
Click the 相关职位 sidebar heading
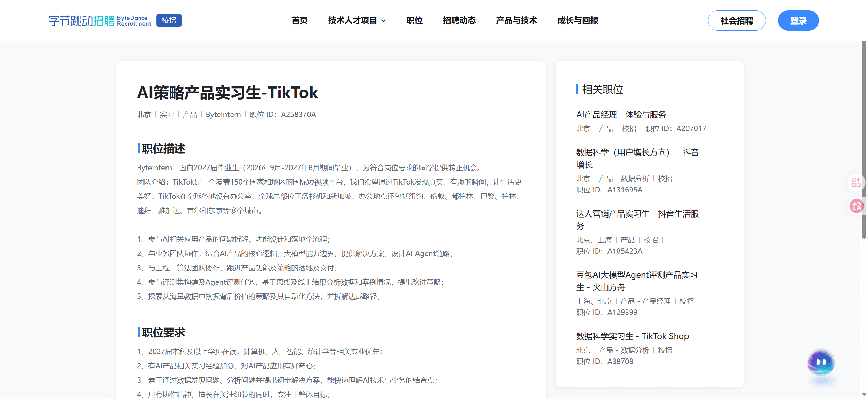pos(603,90)
